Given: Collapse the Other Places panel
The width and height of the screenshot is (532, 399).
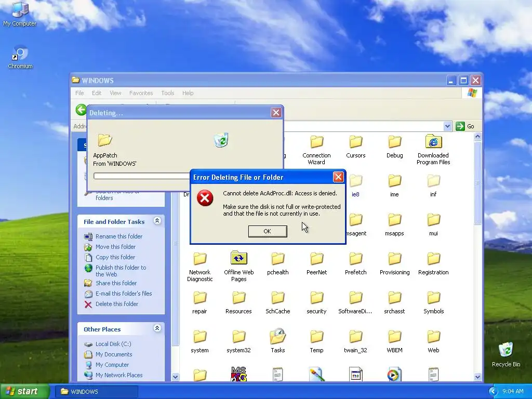Looking at the screenshot, I should point(157,328).
